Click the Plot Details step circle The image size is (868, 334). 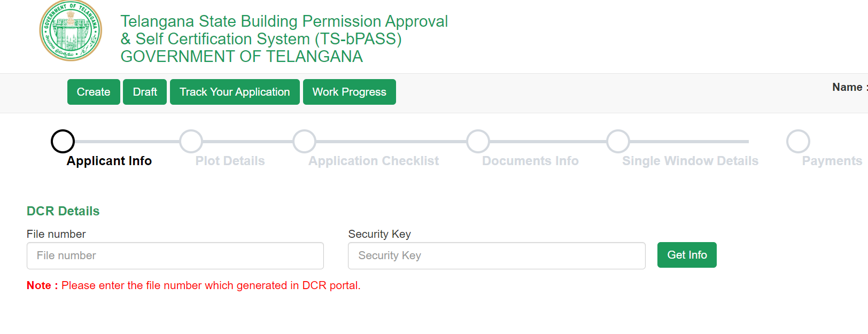(x=191, y=142)
